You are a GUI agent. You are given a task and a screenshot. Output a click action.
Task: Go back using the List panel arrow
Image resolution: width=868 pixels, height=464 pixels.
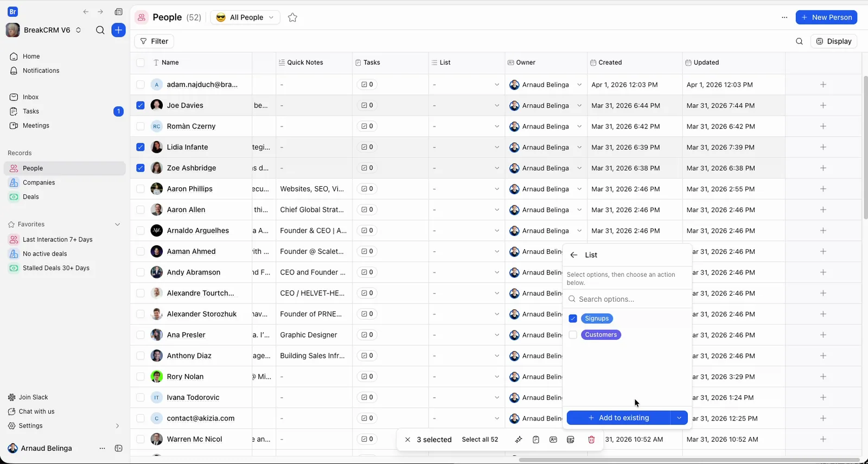tap(574, 255)
